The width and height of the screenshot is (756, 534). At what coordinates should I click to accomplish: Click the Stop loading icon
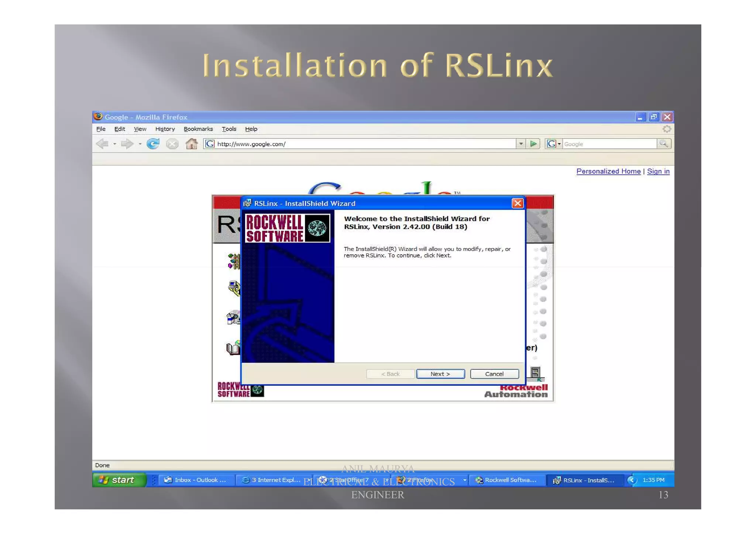click(172, 144)
